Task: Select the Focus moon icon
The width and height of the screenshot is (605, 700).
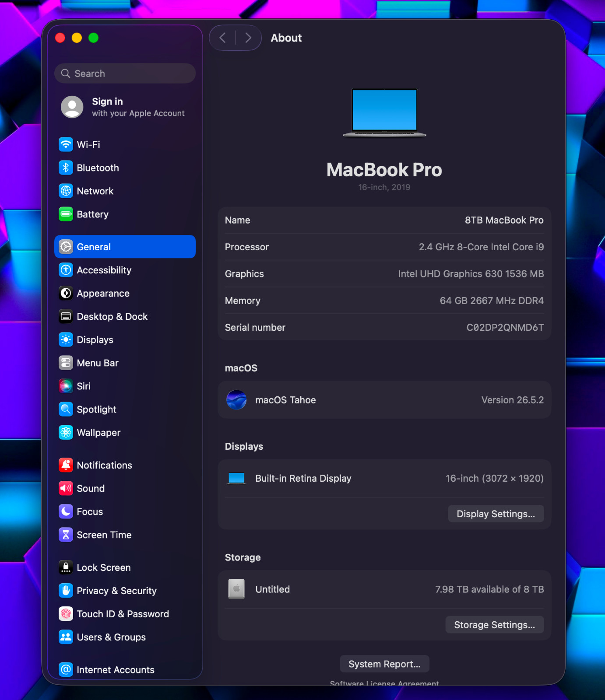Action: [x=66, y=511]
